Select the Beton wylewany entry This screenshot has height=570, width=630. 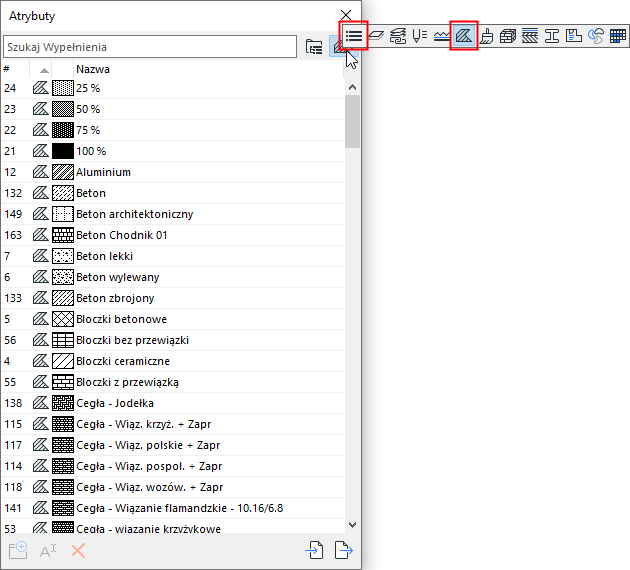(x=173, y=277)
